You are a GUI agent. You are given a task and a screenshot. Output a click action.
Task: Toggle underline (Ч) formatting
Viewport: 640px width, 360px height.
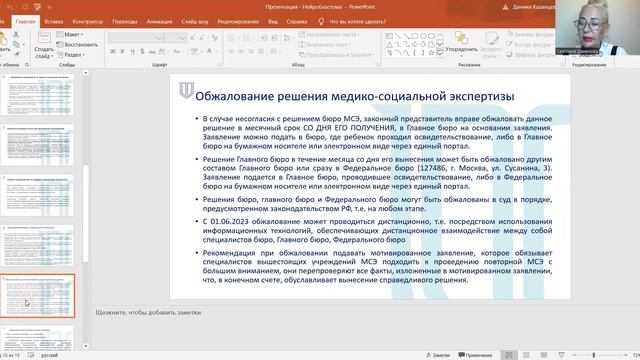132,51
